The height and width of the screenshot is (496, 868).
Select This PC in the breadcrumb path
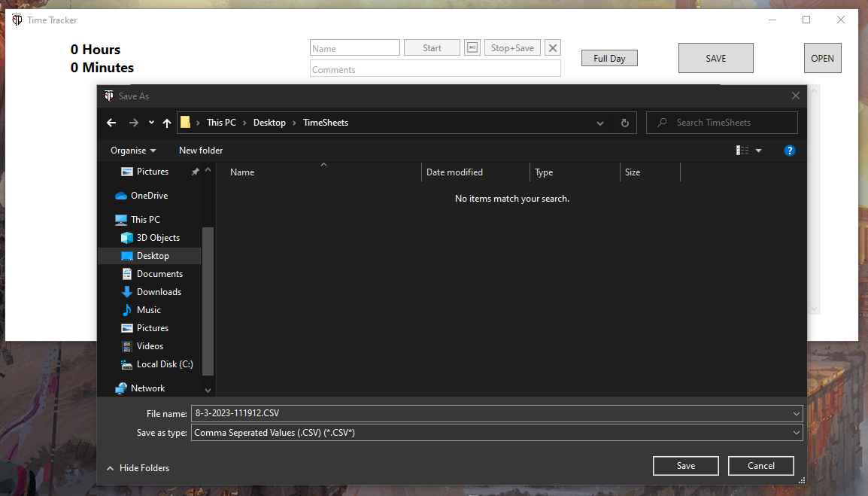221,123
